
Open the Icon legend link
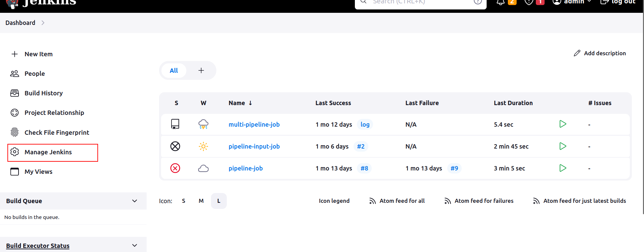tap(334, 201)
